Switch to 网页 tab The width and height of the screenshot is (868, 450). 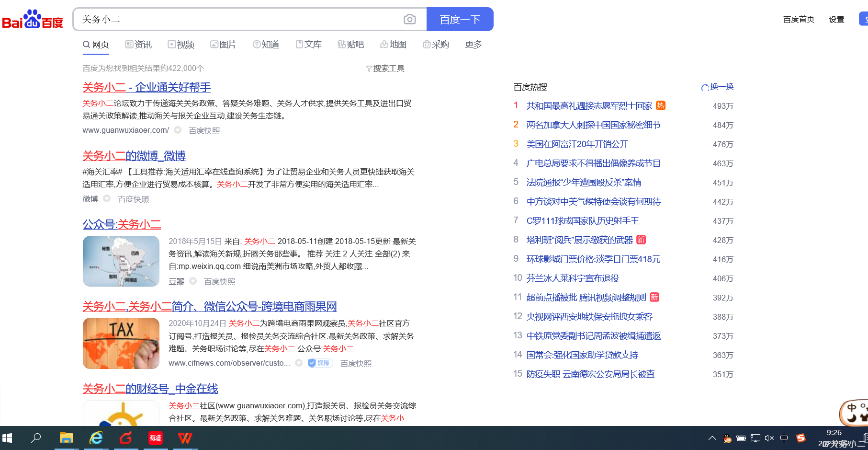[96, 45]
